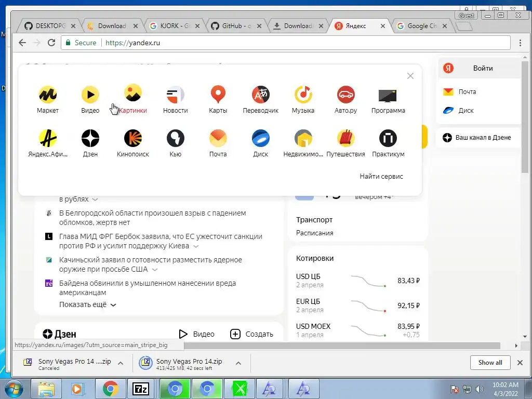The image size is (532, 399).
Task: Expand the Качиньский news item chevron
Action: click(x=155, y=270)
